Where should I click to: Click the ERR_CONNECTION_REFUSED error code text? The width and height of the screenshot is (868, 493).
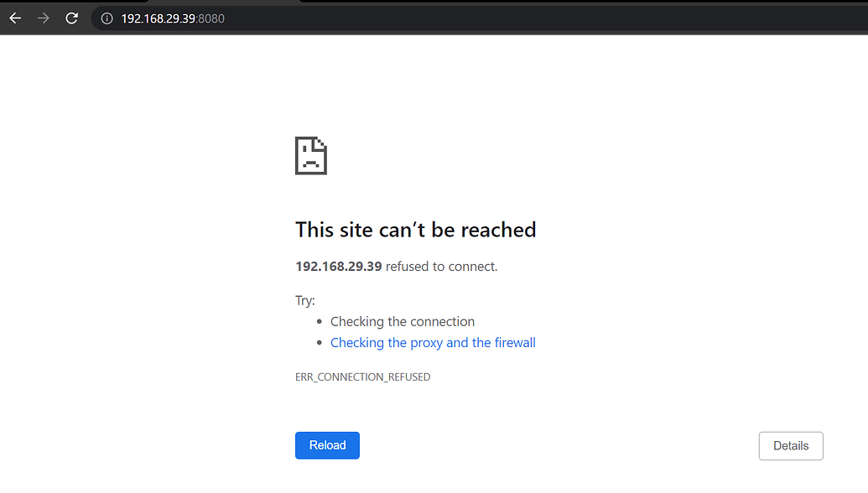click(x=362, y=376)
